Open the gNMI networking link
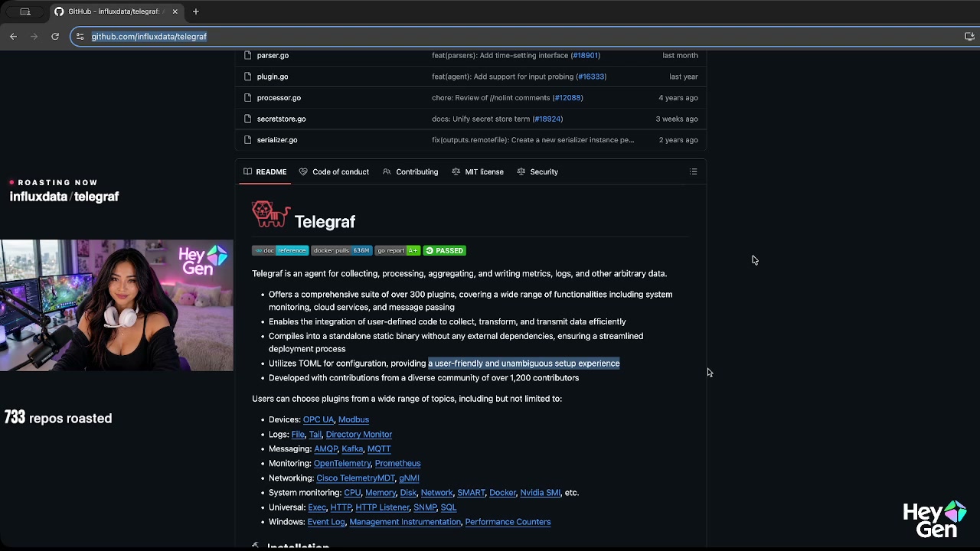 tap(409, 478)
